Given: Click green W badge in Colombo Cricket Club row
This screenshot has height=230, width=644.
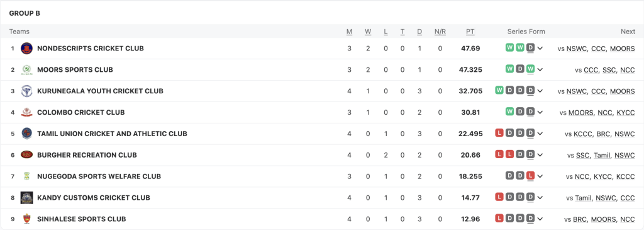Looking at the screenshot, I should click(x=509, y=112).
